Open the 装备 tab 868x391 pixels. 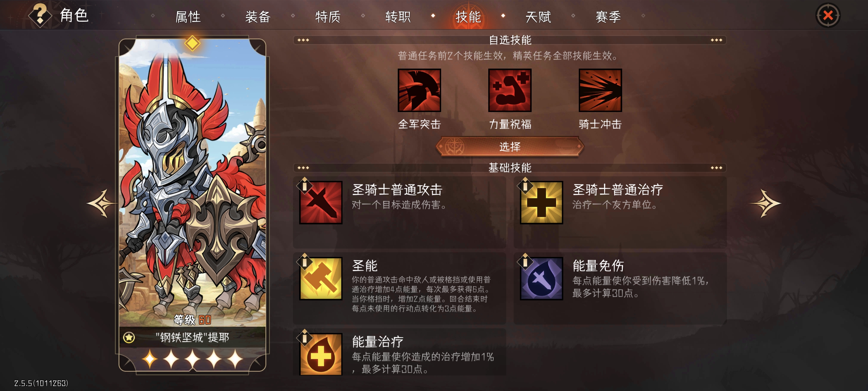coord(258,16)
